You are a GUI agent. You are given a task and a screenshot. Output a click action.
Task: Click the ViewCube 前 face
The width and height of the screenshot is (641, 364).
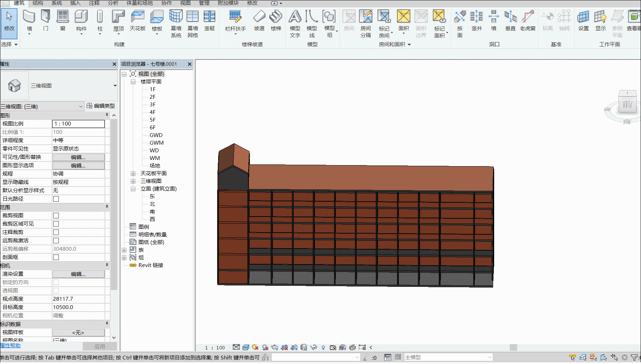click(628, 105)
